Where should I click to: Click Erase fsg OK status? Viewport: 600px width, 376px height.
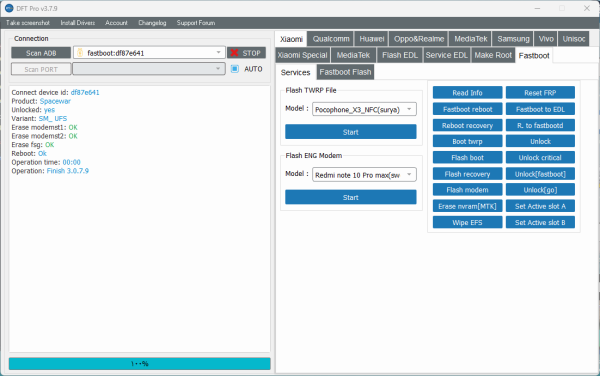(50, 145)
